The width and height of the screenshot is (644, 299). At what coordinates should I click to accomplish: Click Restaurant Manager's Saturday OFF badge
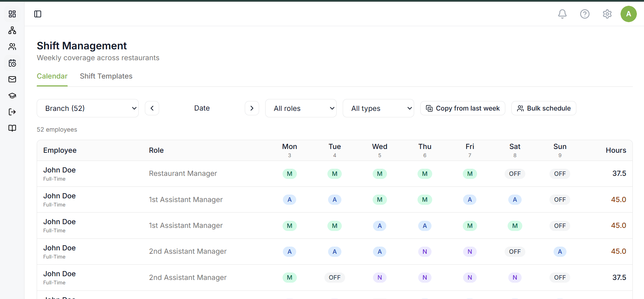tap(515, 174)
